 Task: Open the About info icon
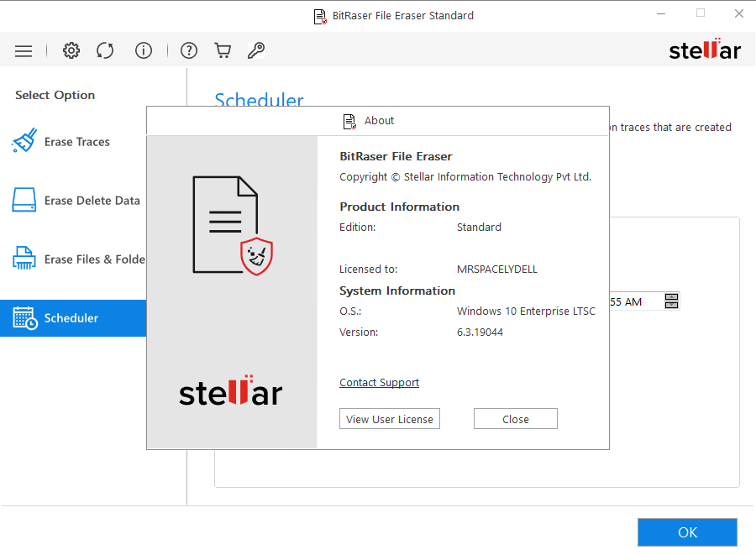(143, 50)
